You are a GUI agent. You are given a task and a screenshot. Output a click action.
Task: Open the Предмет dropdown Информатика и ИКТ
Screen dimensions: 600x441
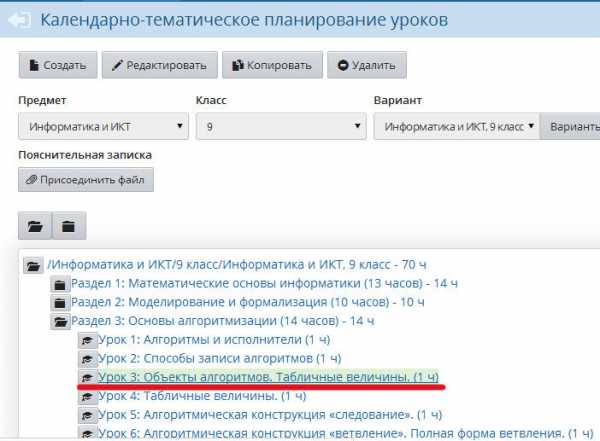pyautogui.click(x=103, y=126)
